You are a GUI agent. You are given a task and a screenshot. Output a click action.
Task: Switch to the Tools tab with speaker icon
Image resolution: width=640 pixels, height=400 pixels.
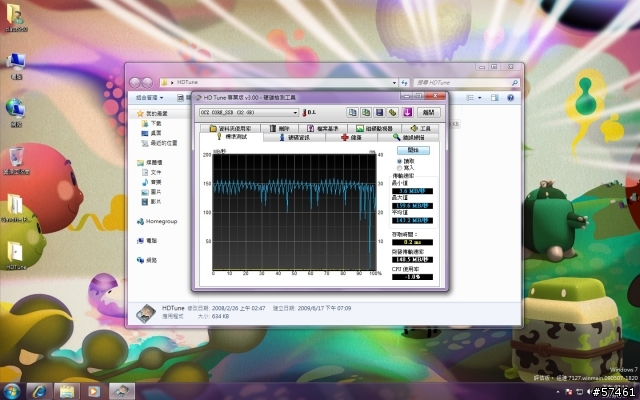point(420,129)
